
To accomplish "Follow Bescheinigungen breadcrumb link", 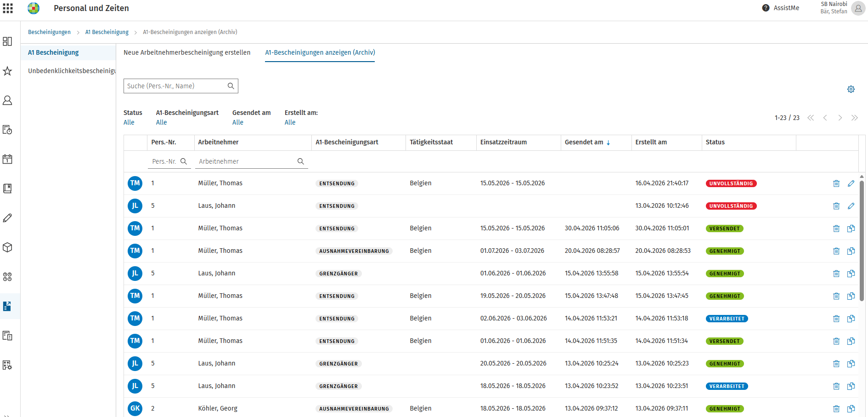I will click(x=49, y=32).
